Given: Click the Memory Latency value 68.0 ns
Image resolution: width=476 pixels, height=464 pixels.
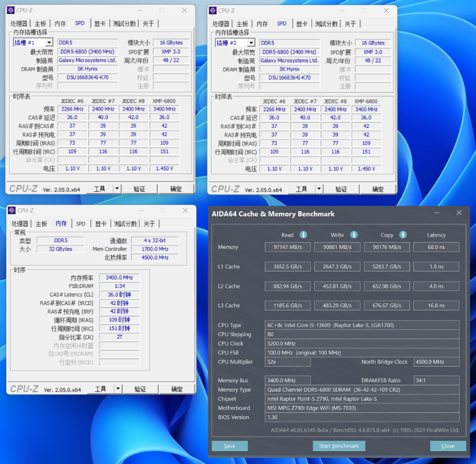Looking at the screenshot, I should (x=436, y=247).
